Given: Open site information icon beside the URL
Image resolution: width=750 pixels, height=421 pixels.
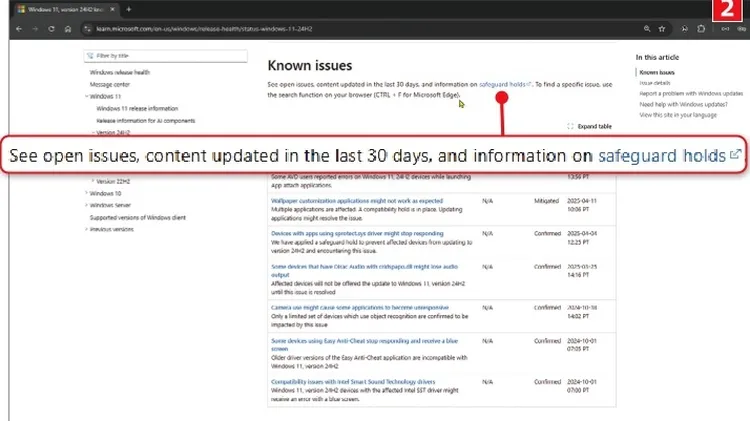Looking at the screenshot, I should [87, 29].
